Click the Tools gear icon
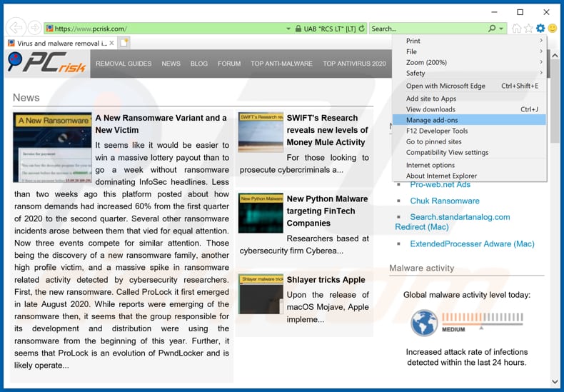The width and height of the screenshot is (564, 392). 540,29
